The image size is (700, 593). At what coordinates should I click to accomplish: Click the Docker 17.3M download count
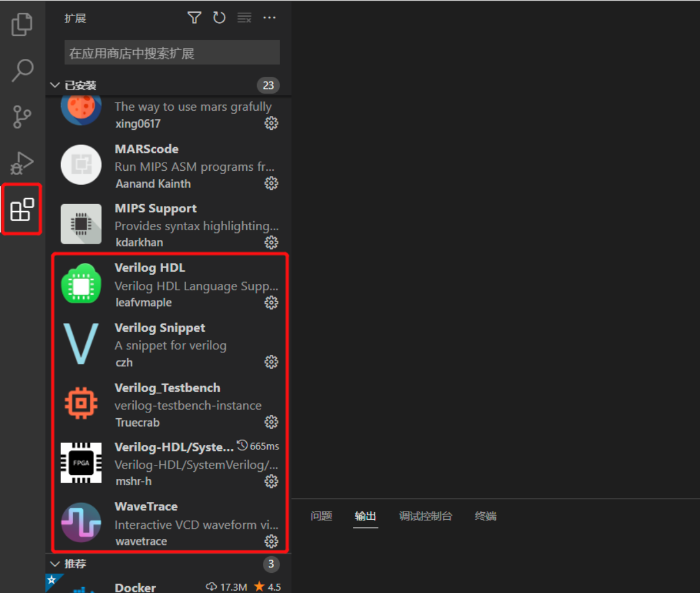[226, 587]
